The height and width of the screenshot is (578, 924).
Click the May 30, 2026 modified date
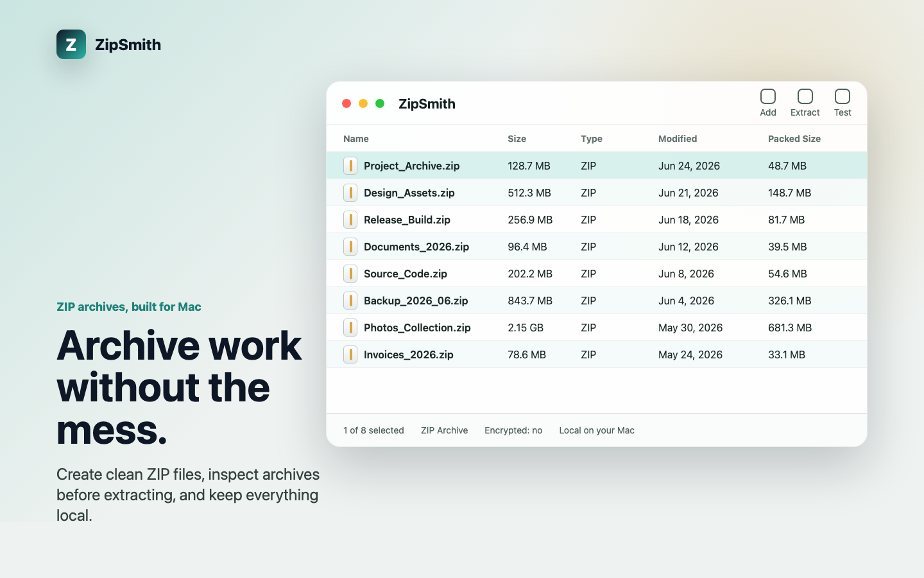[x=690, y=328]
